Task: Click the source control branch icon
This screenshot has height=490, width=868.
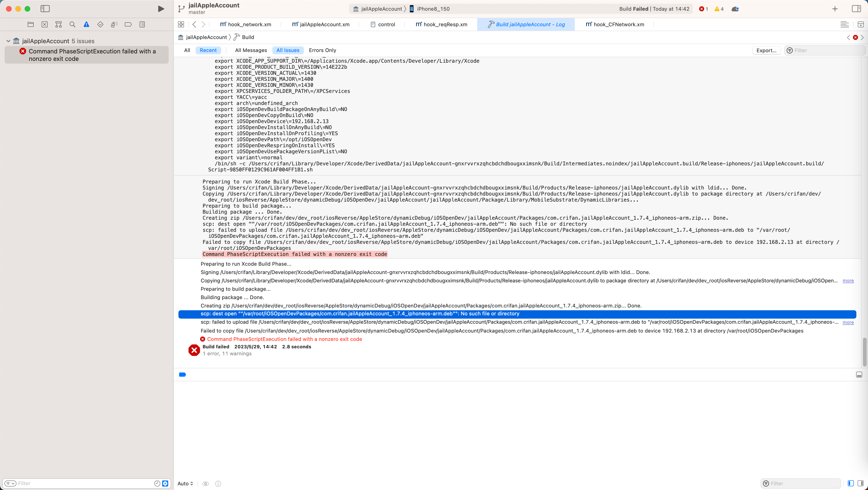Action: (x=181, y=9)
